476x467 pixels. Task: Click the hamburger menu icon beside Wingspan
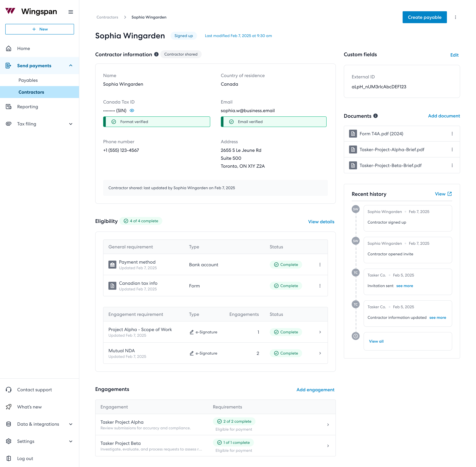pos(71,12)
